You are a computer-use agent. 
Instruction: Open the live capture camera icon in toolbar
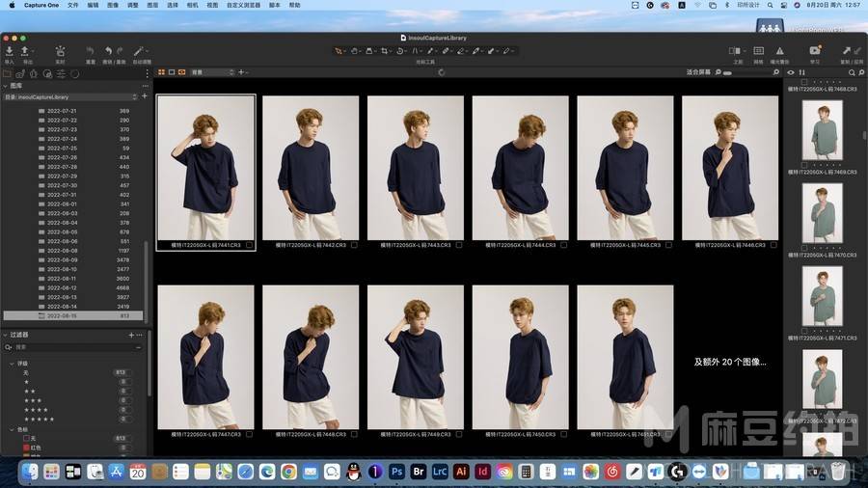point(61,51)
